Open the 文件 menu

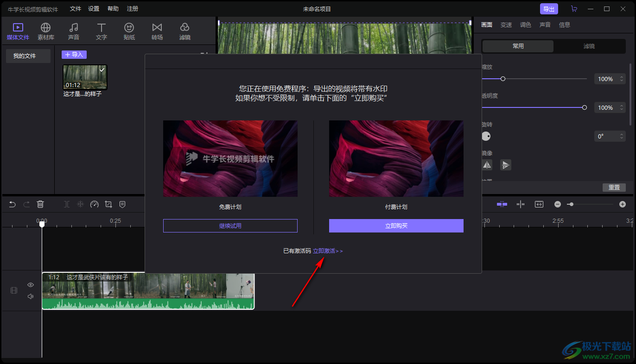click(x=76, y=9)
